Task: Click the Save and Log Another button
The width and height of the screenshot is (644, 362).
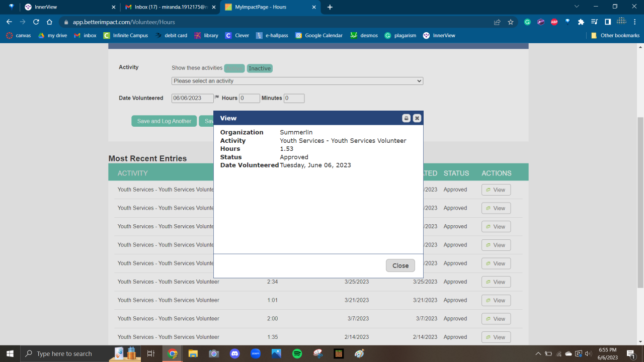Action: pos(164,121)
